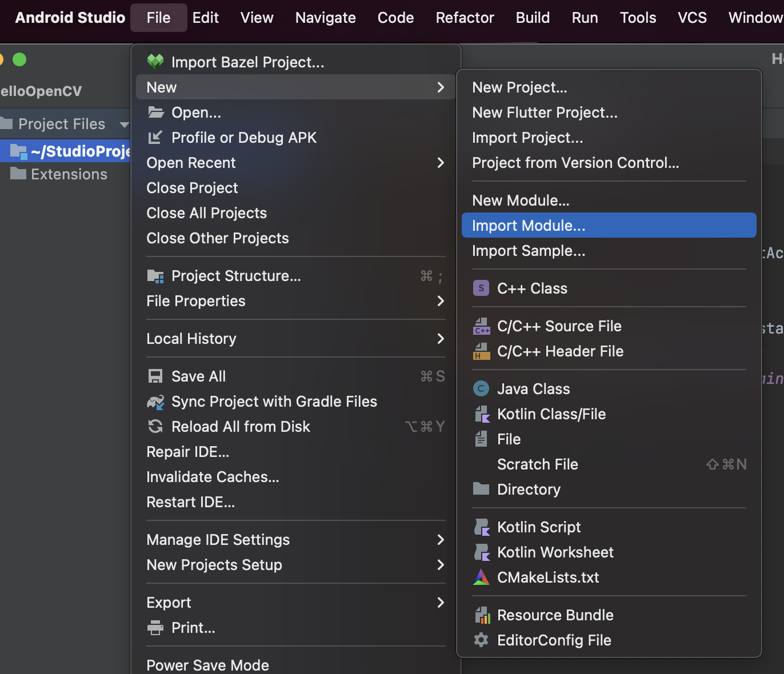Click the Java Class icon

pos(481,389)
